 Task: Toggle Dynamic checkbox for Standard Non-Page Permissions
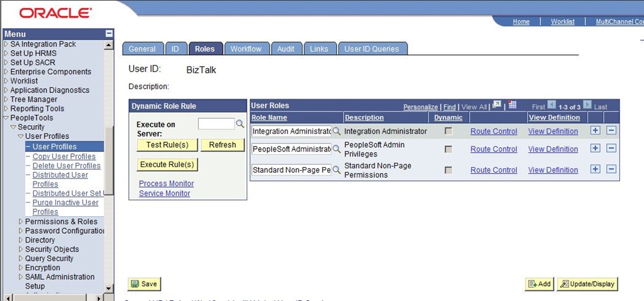point(448,170)
